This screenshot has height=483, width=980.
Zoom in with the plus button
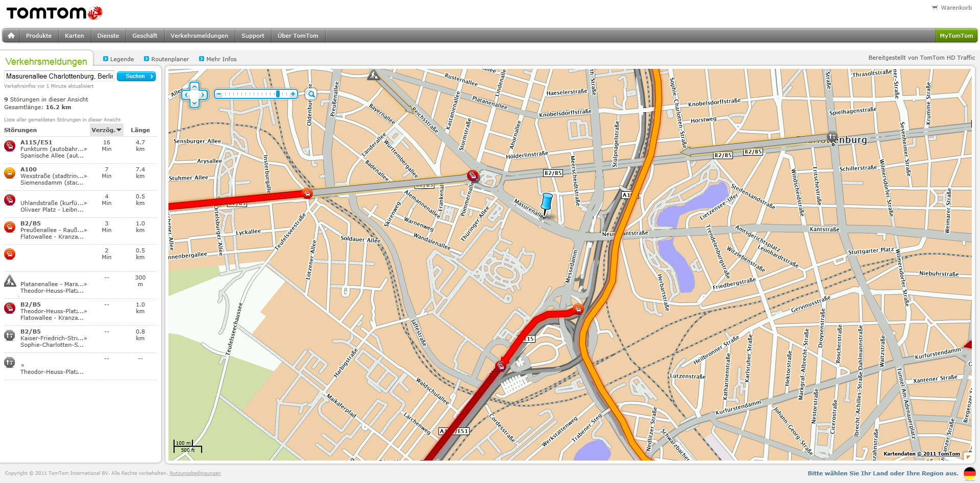click(x=293, y=94)
